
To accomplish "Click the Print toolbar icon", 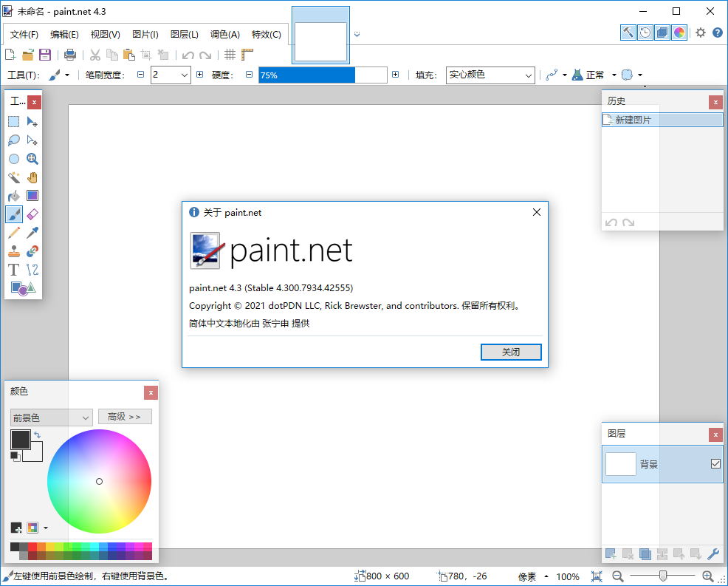I will [x=70, y=55].
